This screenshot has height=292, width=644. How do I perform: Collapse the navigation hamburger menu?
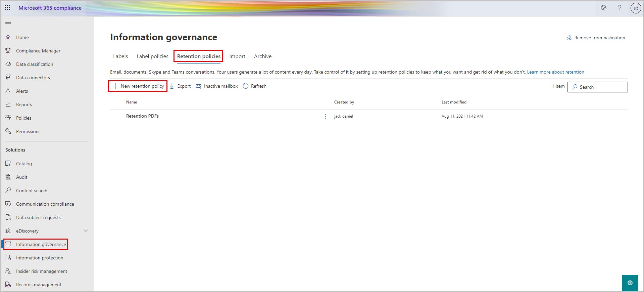click(8, 24)
